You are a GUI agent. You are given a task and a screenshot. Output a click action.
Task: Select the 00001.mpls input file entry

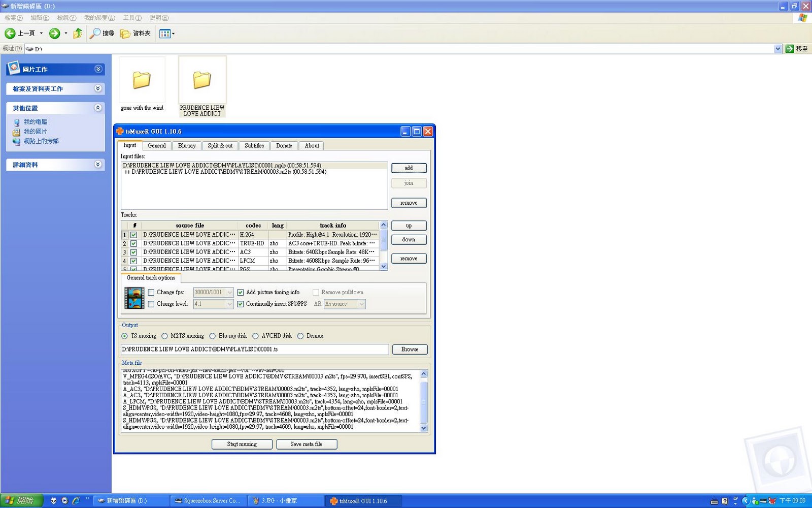click(254, 166)
